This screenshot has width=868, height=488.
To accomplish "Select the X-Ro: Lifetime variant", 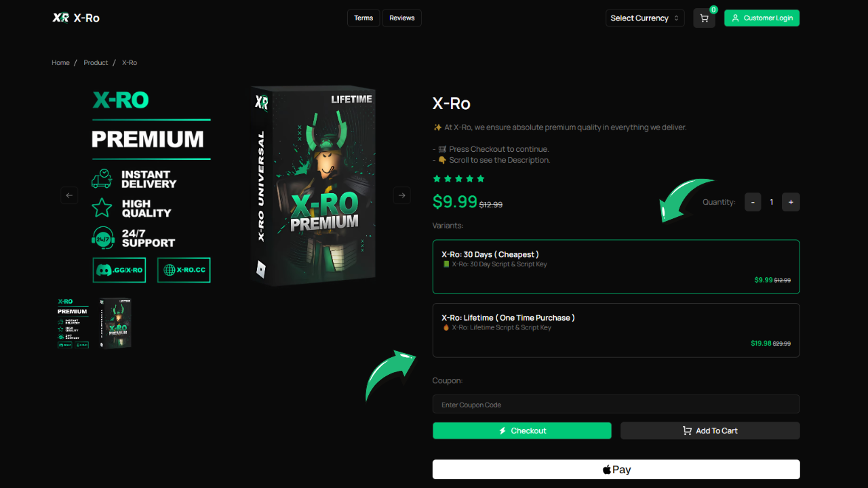I will [616, 330].
